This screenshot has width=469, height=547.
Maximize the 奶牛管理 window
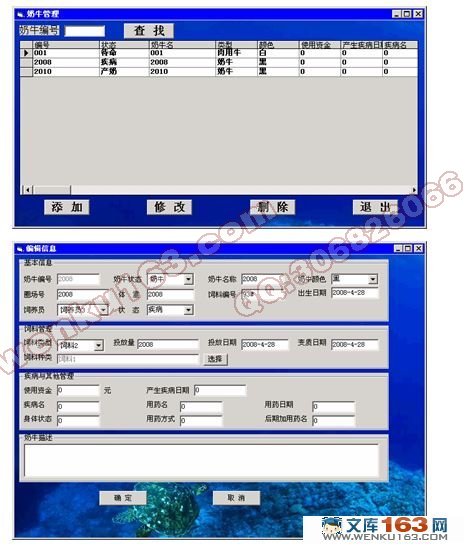click(x=408, y=14)
